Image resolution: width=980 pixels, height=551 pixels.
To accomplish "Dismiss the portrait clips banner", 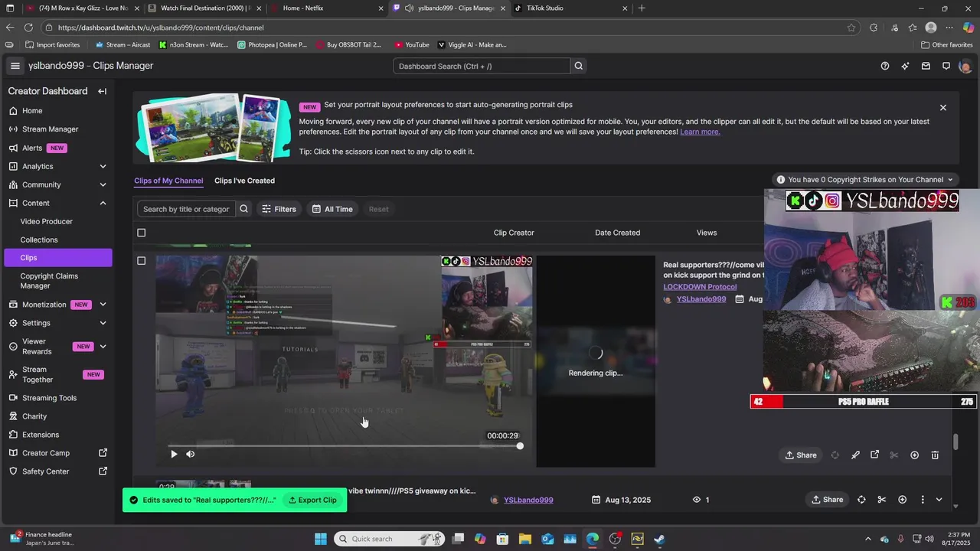I will (x=943, y=108).
